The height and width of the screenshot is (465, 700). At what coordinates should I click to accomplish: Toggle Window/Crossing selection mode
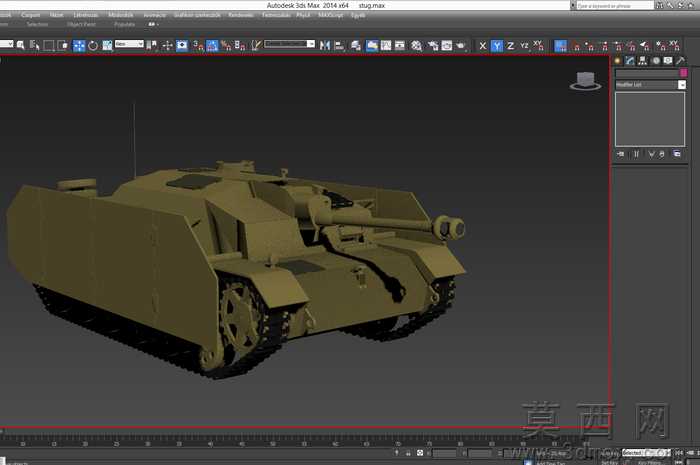63,45
